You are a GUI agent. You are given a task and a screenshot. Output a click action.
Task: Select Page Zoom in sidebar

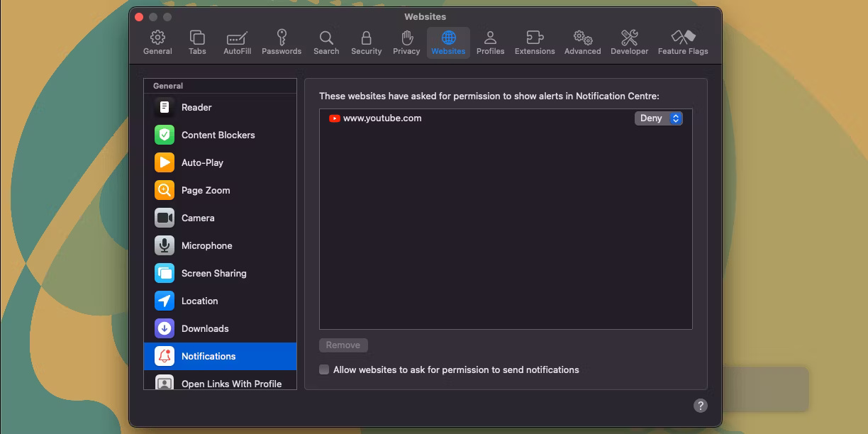coord(205,190)
